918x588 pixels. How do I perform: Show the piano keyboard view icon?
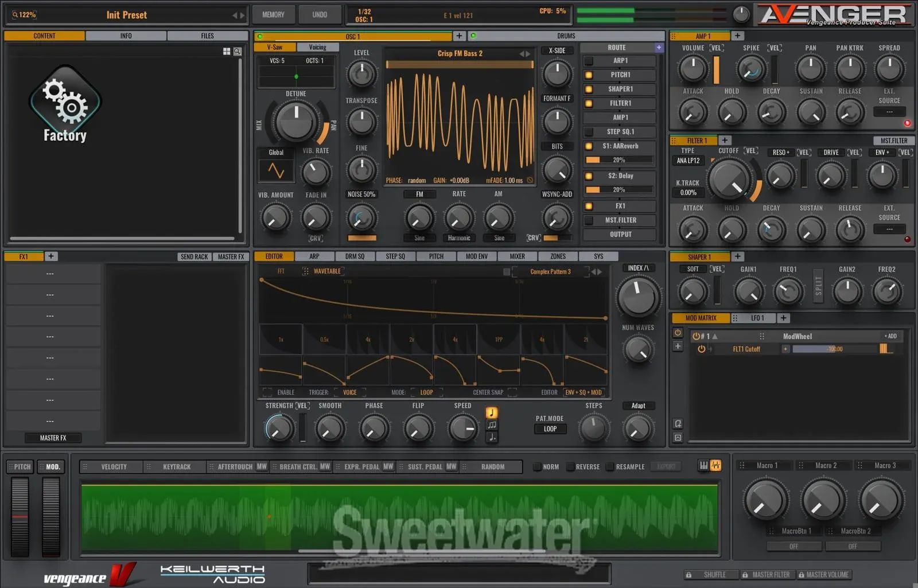click(703, 465)
